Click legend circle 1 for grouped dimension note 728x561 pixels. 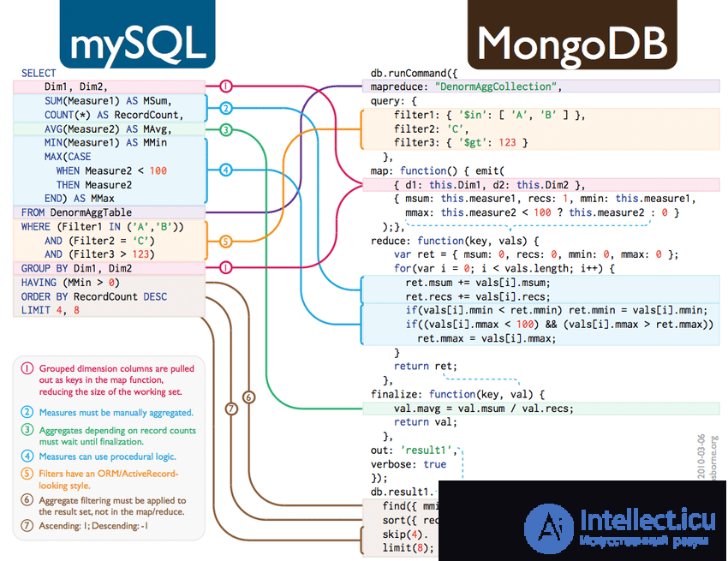(x=27, y=369)
